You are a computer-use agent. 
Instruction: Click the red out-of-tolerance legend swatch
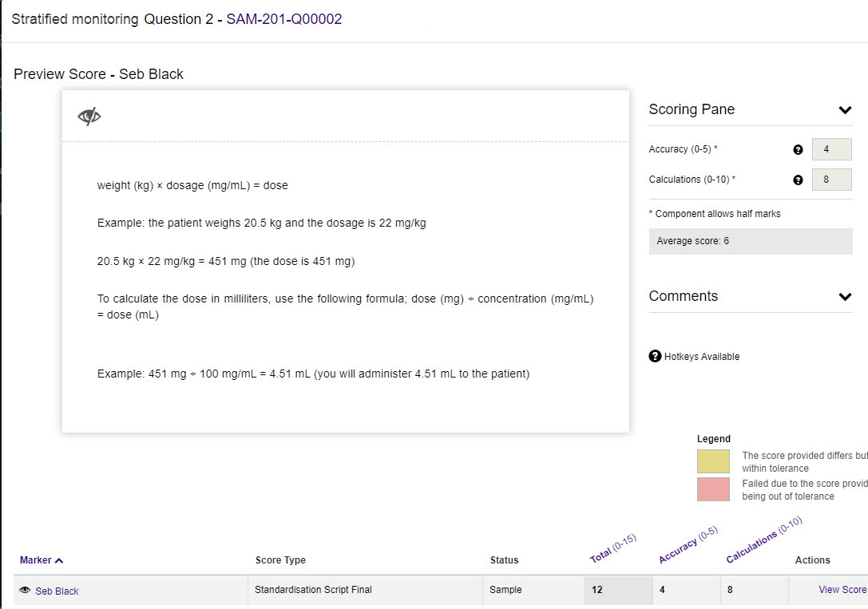(x=713, y=489)
